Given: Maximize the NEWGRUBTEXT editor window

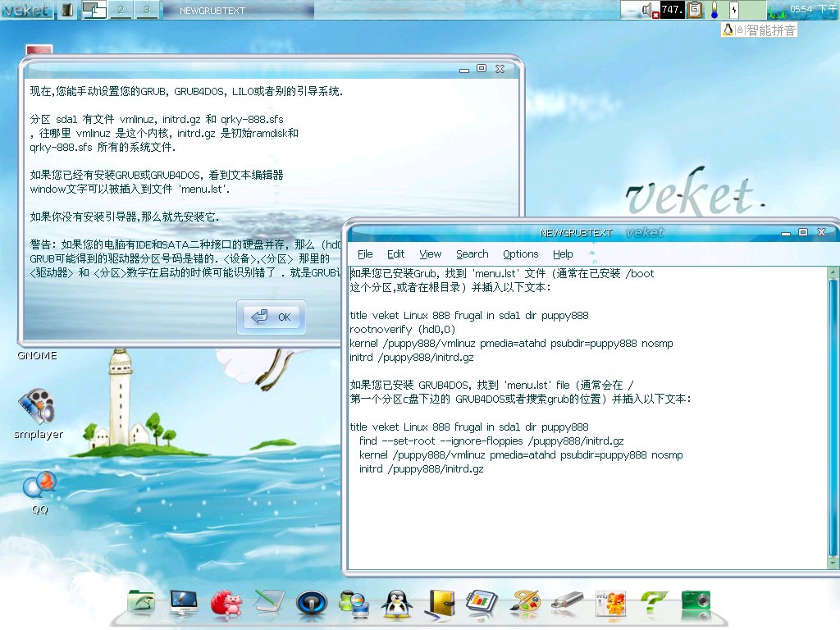Looking at the screenshot, I should pyautogui.click(x=802, y=232).
